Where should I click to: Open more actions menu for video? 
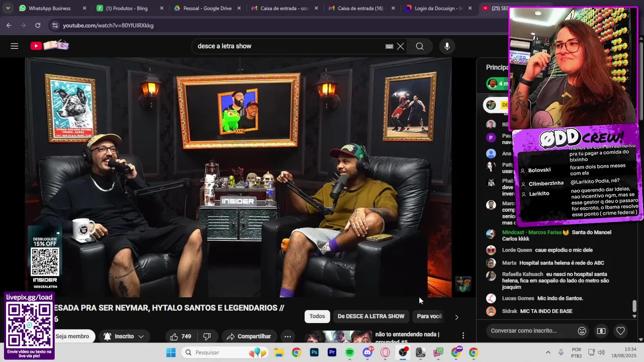288,336
